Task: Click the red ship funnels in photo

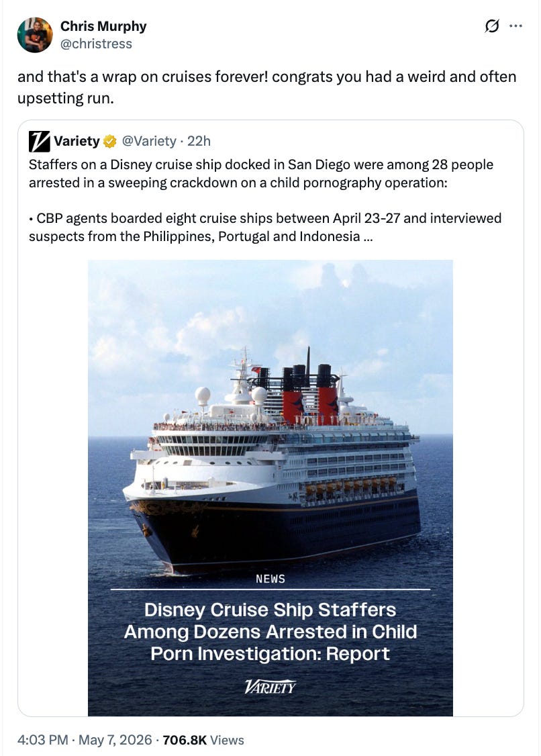Action: pyautogui.click(x=311, y=397)
